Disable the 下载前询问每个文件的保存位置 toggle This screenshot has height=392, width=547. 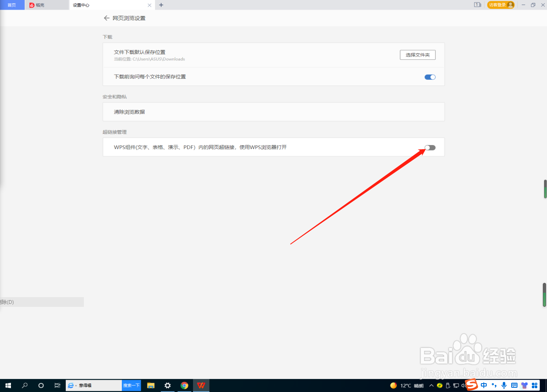(x=430, y=77)
